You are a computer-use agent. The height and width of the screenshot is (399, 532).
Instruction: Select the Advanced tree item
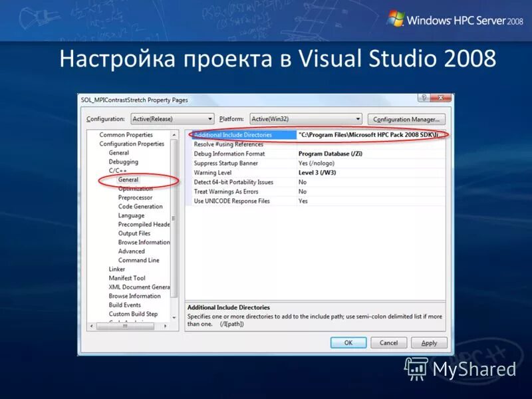pos(131,251)
